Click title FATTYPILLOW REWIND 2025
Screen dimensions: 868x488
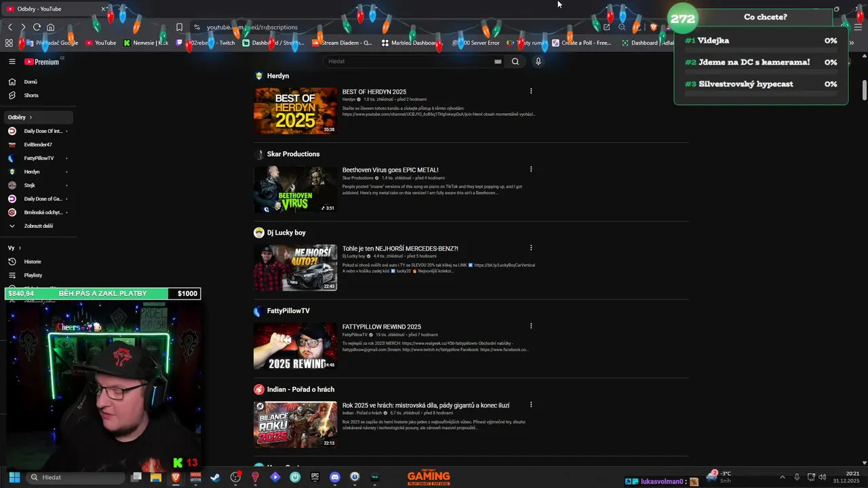(382, 327)
